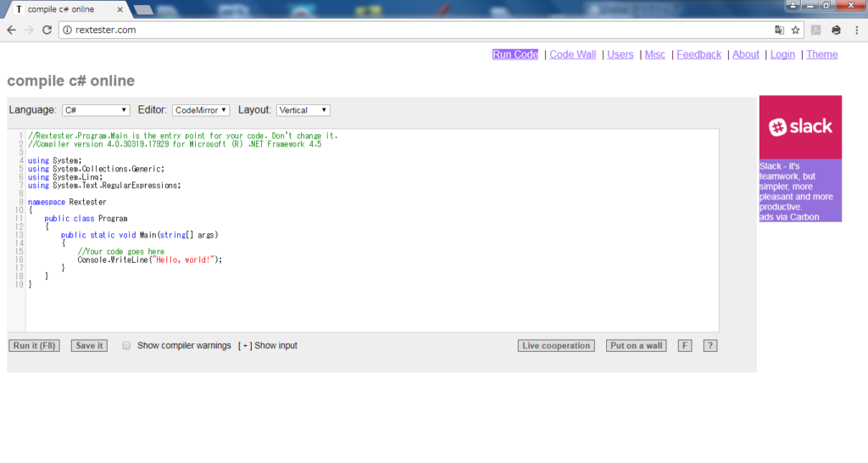Image resolution: width=868 pixels, height=463 pixels.
Task: Click the using System.Linq line
Action: pyautogui.click(x=65, y=177)
